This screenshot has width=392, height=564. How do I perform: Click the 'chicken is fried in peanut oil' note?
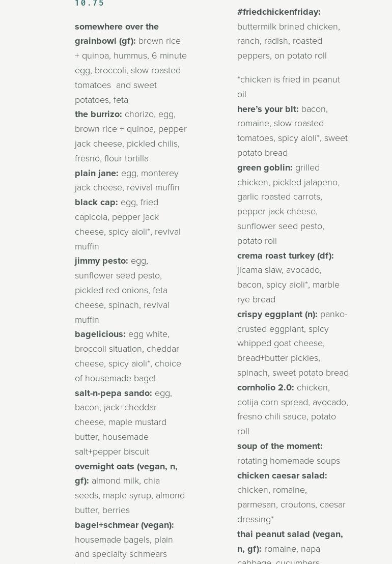pyautogui.click(x=289, y=87)
